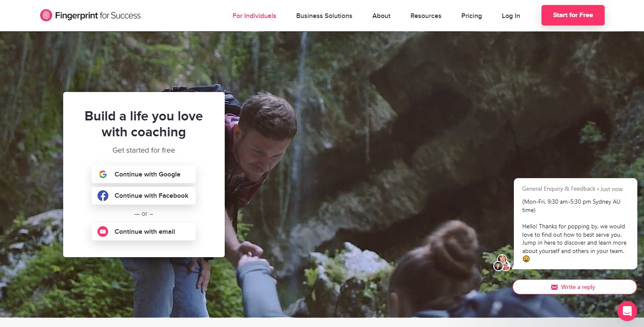Click the Google logo icon

(103, 174)
